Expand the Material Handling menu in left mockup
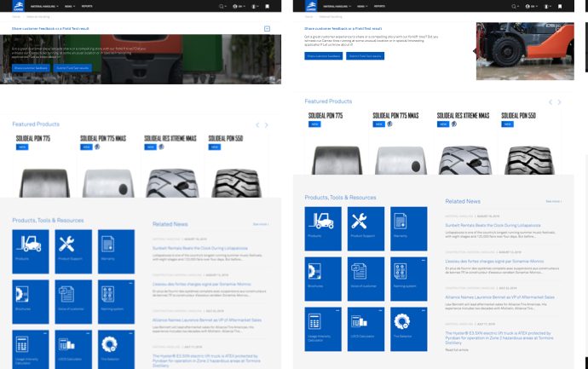 click(x=44, y=6)
